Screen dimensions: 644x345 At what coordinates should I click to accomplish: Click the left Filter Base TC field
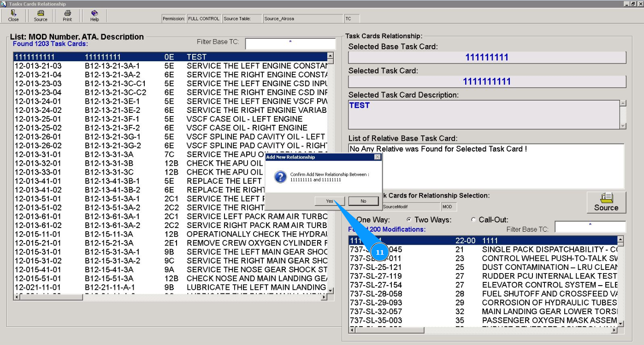click(290, 43)
